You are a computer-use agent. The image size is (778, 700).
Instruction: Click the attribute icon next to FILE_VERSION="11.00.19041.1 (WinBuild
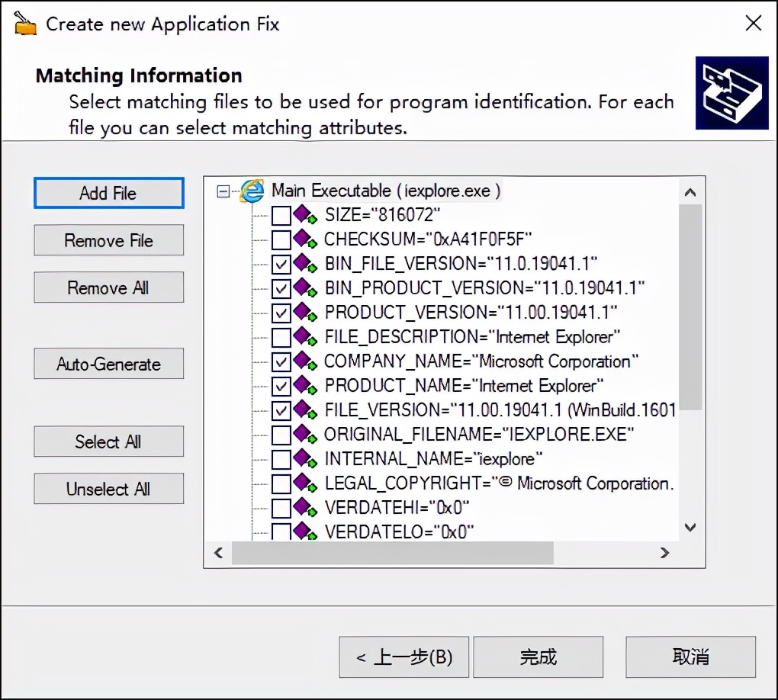304,409
